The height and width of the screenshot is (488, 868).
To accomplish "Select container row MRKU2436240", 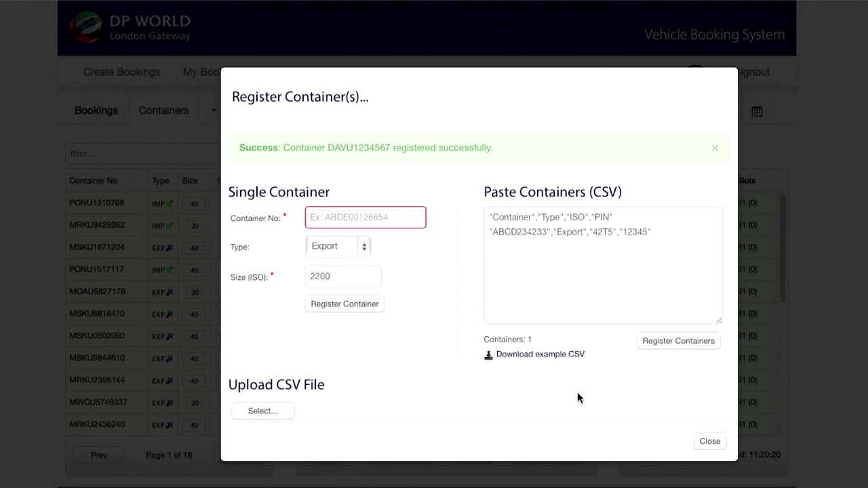I will tap(96, 424).
